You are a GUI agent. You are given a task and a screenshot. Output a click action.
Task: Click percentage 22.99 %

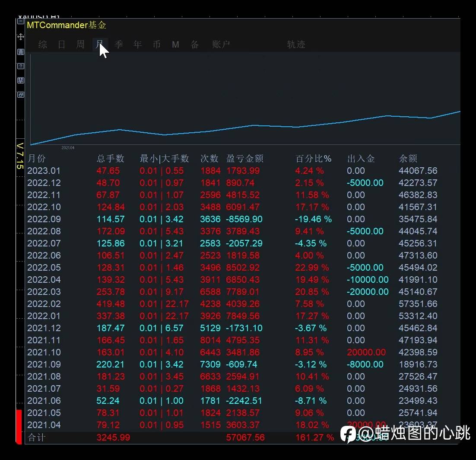click(x=312, y=267)
